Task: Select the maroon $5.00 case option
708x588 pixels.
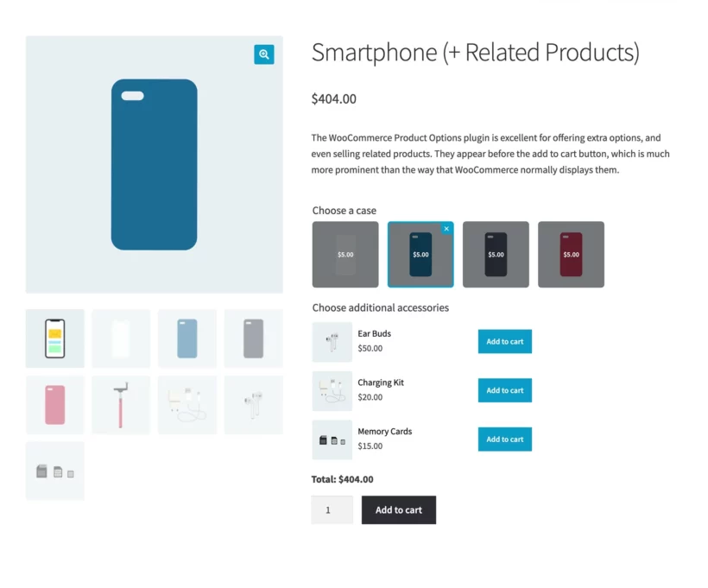Action: pos(571,254)
